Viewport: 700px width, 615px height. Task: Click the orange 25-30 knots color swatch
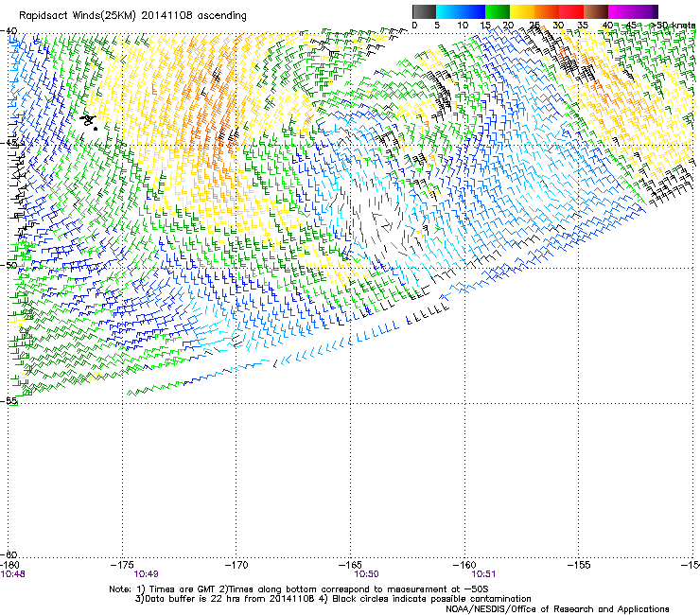pos(547,11)
